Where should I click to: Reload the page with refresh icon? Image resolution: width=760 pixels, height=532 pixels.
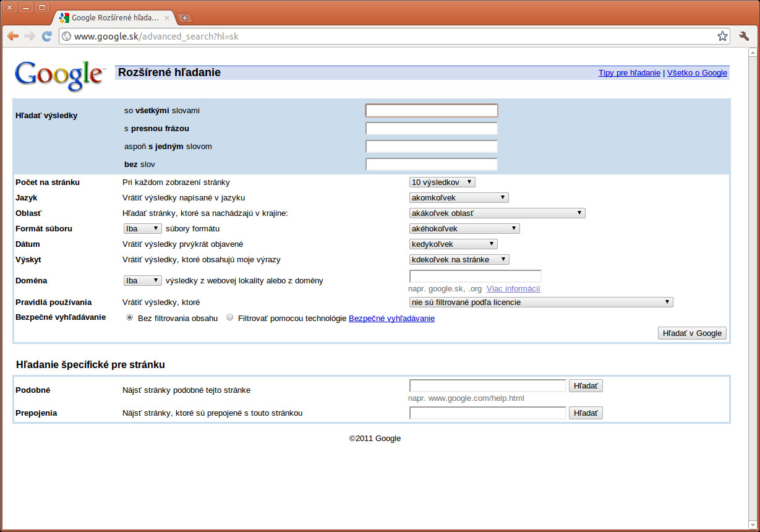tap(47, 36)
